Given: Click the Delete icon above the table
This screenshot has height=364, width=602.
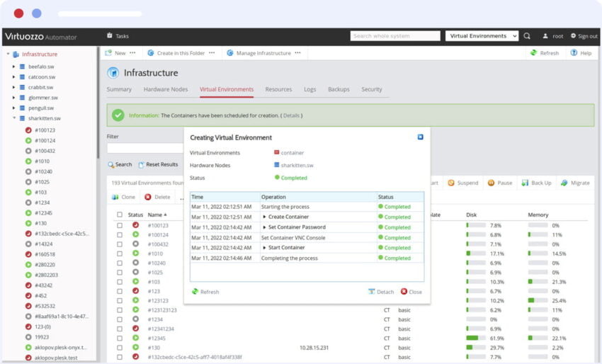Looking at the screenshot, I should [x=148, y=197].
